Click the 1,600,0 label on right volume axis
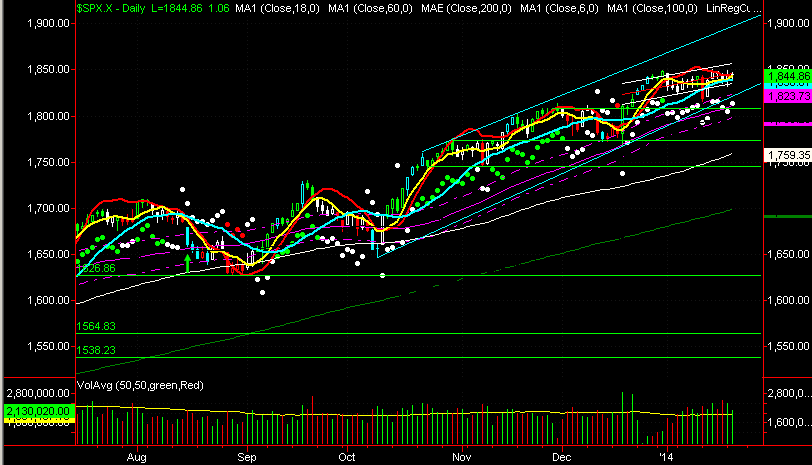The image size is (812, 465). [789, 423]
